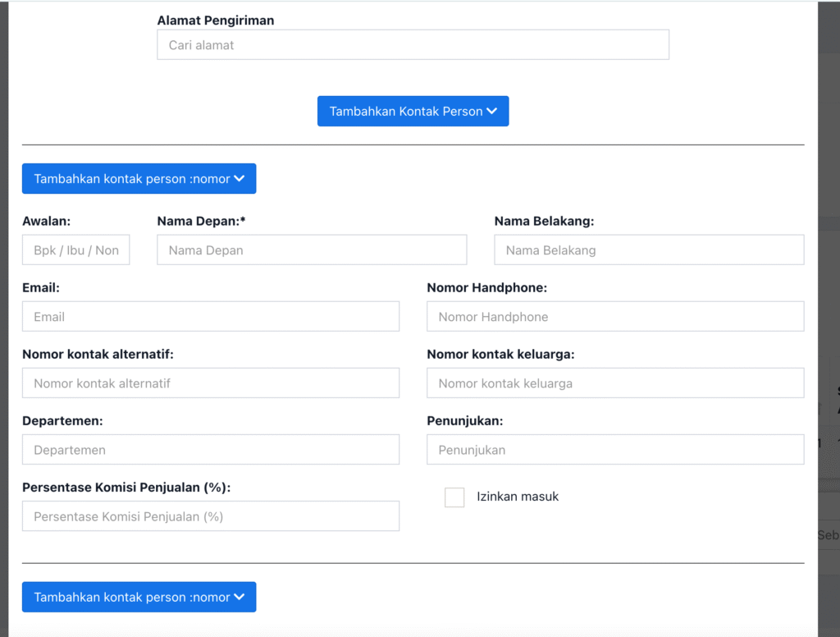The height and width of the screenshot is (637, 840).
Task: Enable the Izinkan masuk checkbox
Action: pos(454,497)
